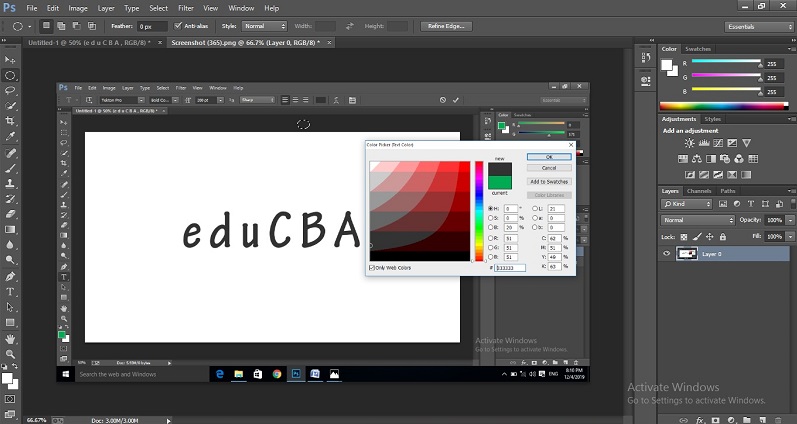The height and width of the screenshot is (424, 797).
Task: Open the Kind layer filter dropdown
Action: (687, 204)
